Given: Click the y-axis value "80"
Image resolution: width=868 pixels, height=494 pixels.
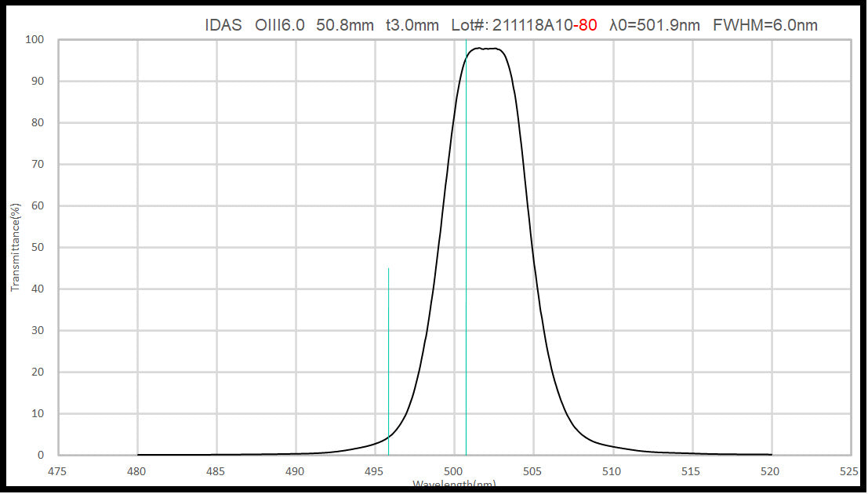Looking at the screenshot, I should point(38,123).
